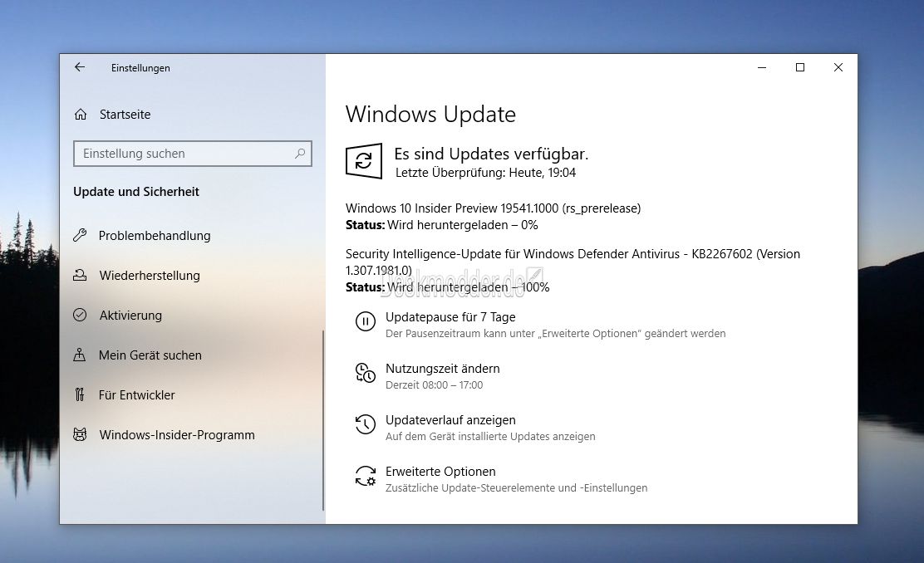The width and height of the screenshot is (924, 563).
Task: Click the Letzte Überprüfung: Heute, 19:04 text
Action: click(x=485, y=173)
